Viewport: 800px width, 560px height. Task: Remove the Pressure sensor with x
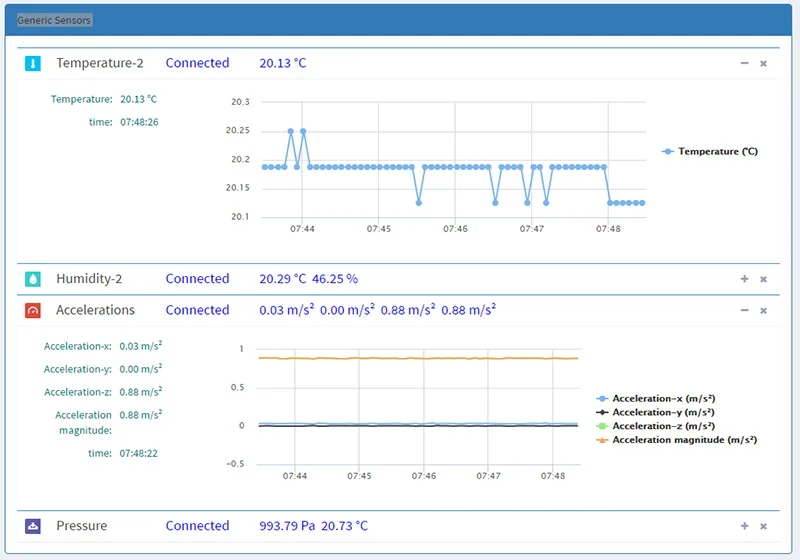click(763, 526)
